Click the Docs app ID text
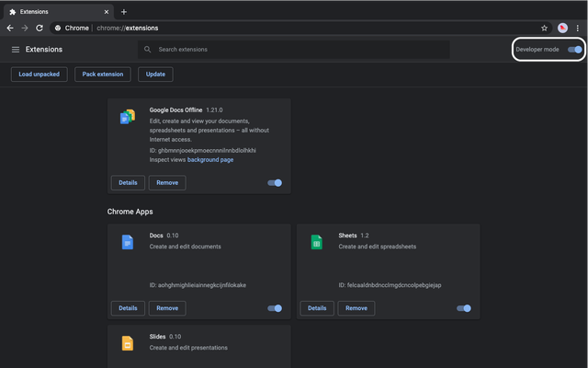Viewport: 588px width, 368px height. coord(198,285)
